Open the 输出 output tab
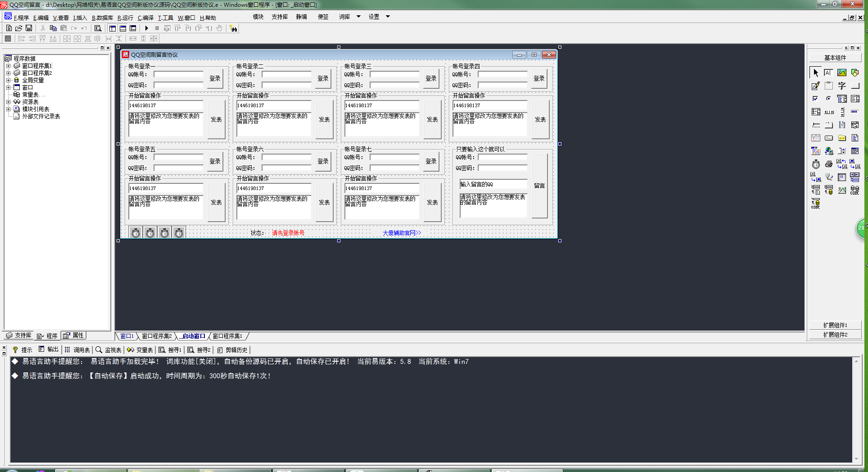The height and width of the screenshot is (472, 868). point(49,349)
